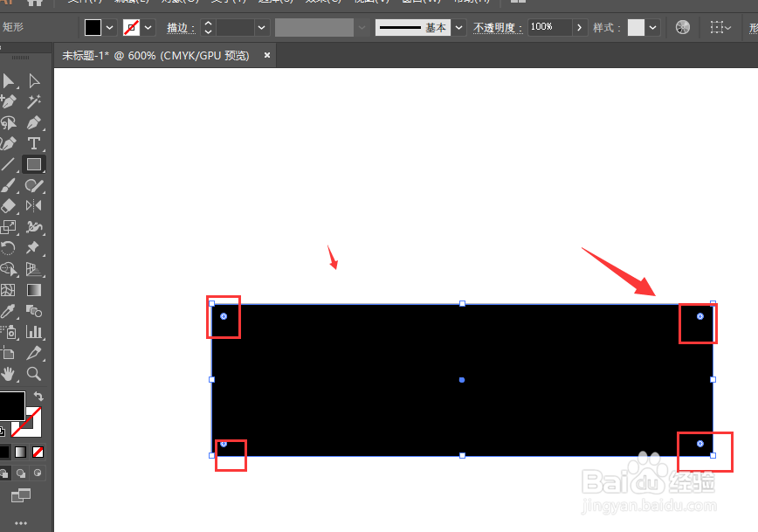Select the Symbol Sprayer tool

tap(9, 332)
